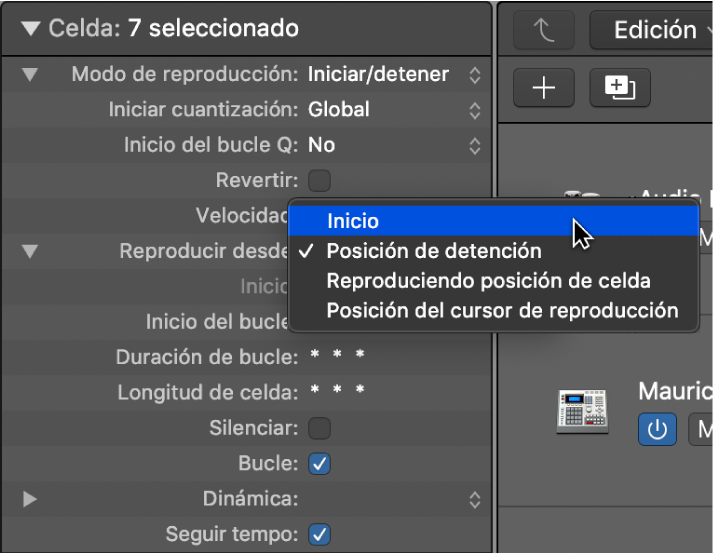Image resolution: width=713 pixels, height=553 pixels.
Task: Click the duplicate track button
Action: click(620, 88)
